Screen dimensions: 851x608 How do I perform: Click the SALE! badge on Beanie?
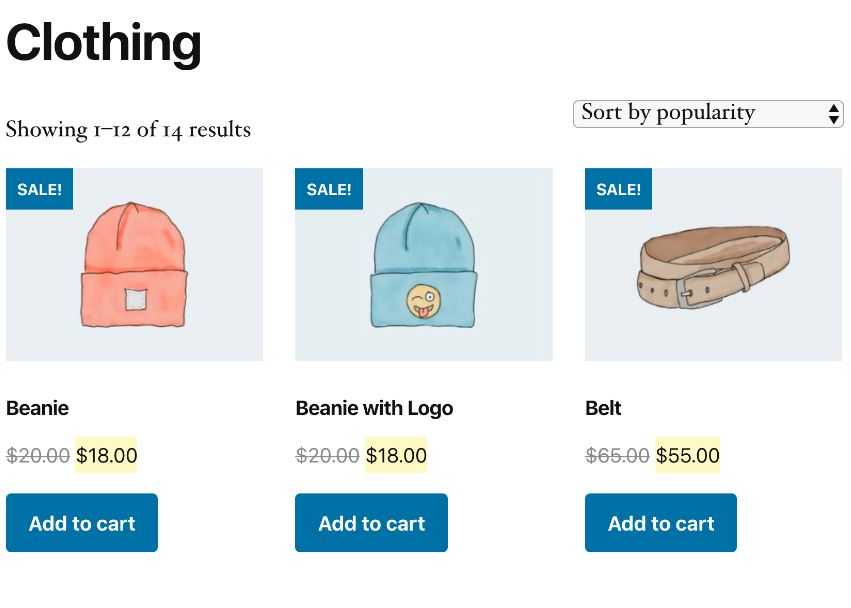[x=39, y=189]
